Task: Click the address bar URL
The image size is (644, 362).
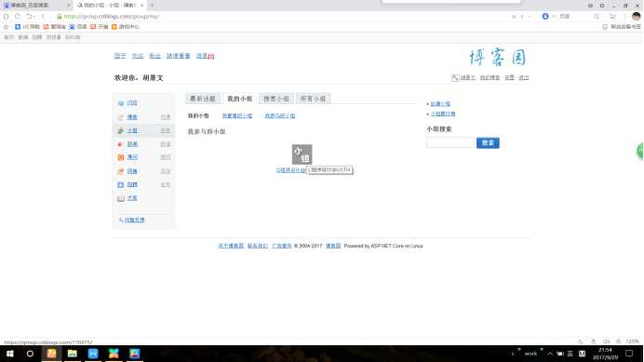Action: click(x=111, y=17)
